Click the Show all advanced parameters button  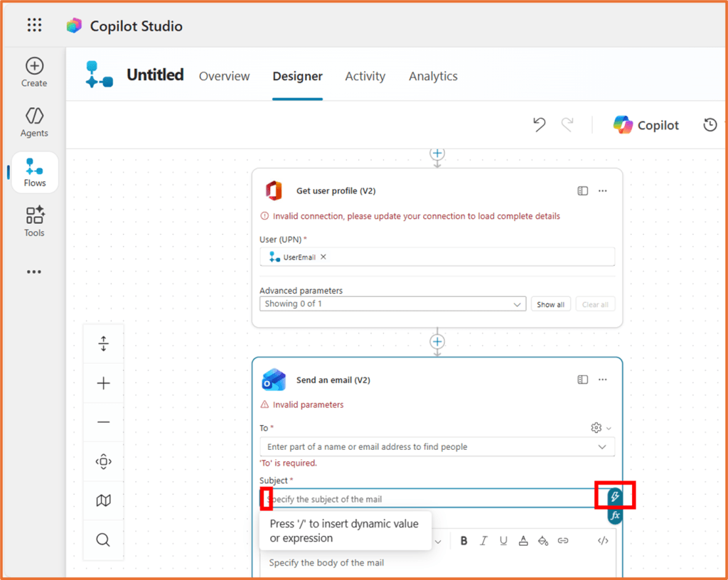pos(551,304)
